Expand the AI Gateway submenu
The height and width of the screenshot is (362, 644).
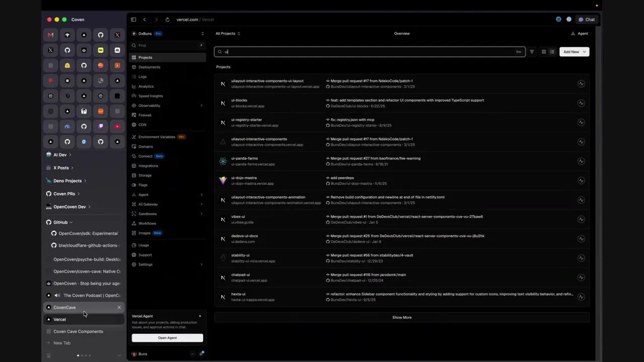201,204
